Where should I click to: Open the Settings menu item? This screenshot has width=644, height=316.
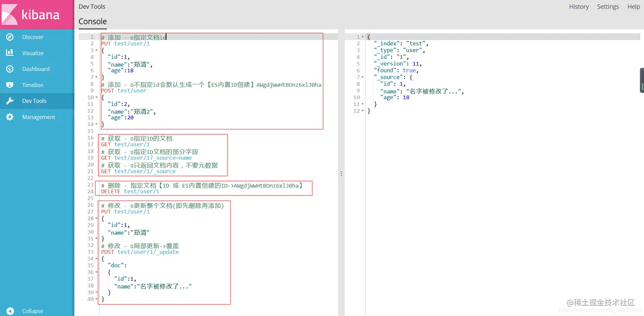[x=608, y=6]
